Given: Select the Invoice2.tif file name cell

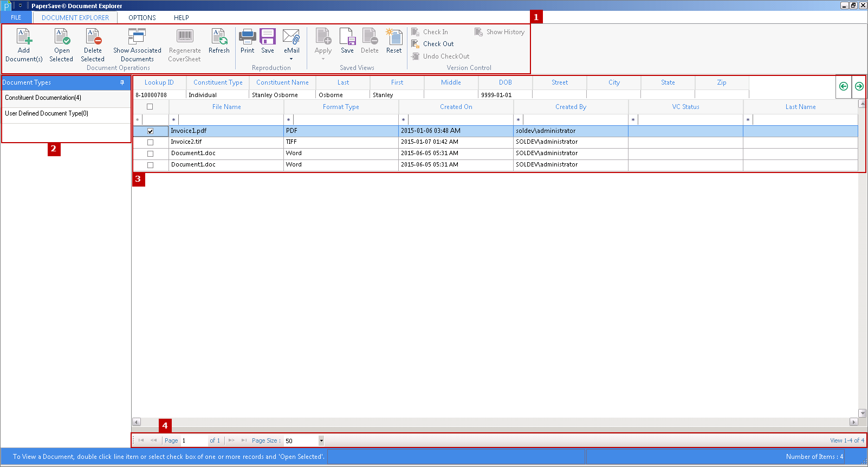Looking at the screenshot, I should [226, 142].
